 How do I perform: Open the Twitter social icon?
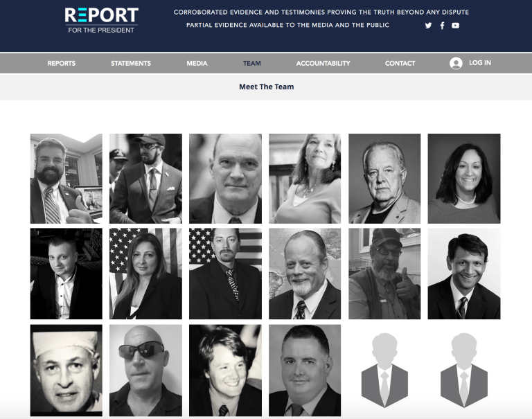(428, 26)
